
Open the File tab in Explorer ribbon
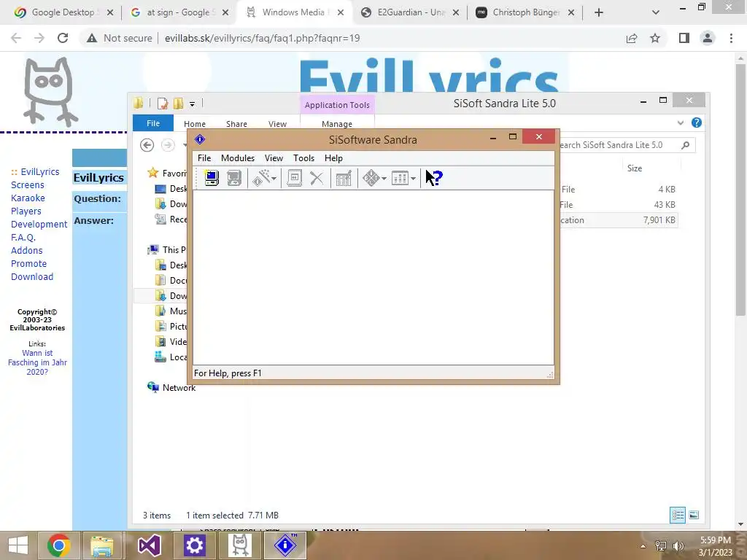click(153, 123)
